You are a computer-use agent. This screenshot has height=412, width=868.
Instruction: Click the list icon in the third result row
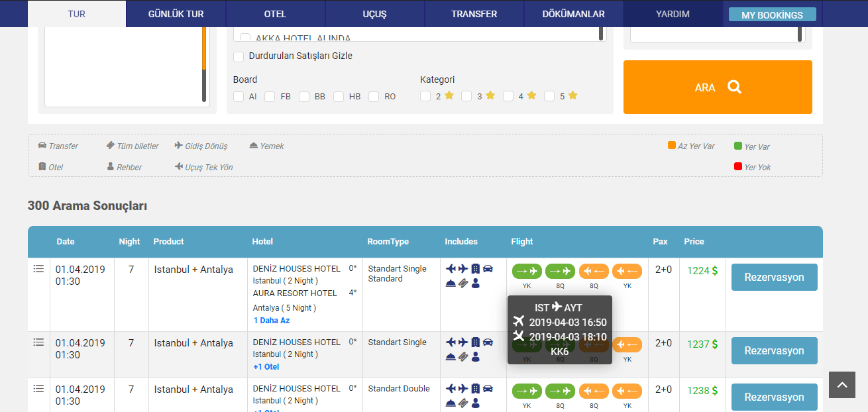[38, 389]
